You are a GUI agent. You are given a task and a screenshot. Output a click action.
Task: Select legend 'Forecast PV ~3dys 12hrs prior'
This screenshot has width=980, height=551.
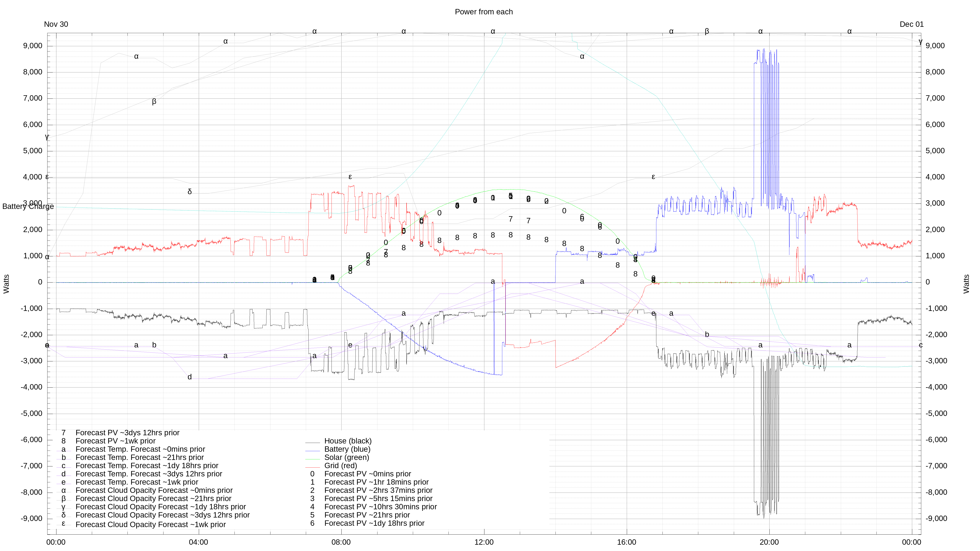pyautogui.click(x=127, y=433)
